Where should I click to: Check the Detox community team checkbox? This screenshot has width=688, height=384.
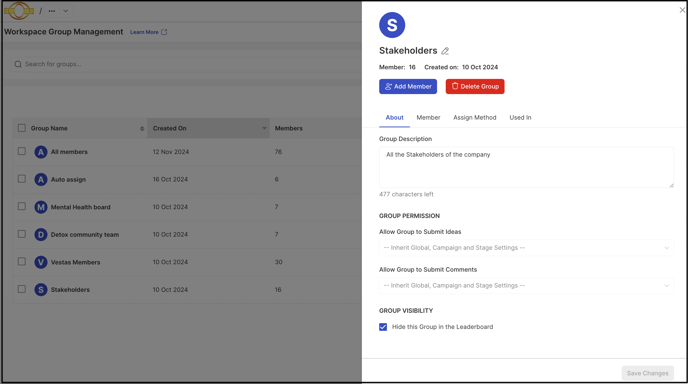tap(22, 234)
